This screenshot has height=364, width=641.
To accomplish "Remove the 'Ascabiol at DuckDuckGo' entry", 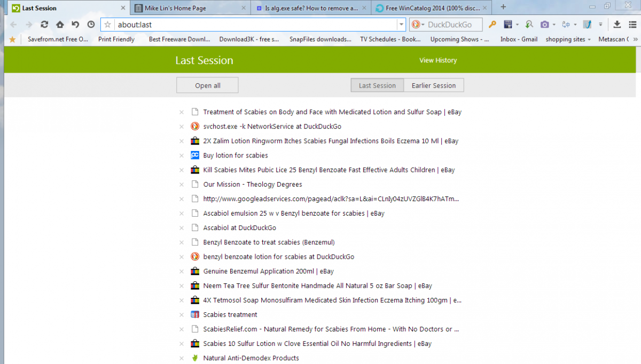I will pyautogui.click(x=182, y=228).
